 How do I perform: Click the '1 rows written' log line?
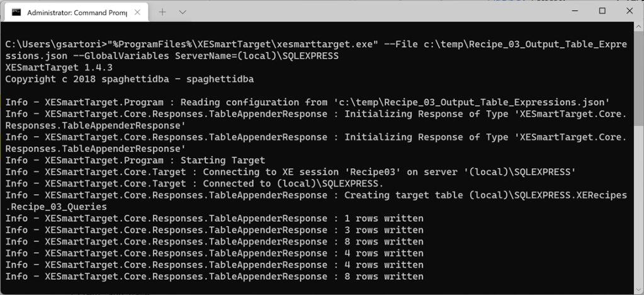pyautogui.click(x=214, y=218)
